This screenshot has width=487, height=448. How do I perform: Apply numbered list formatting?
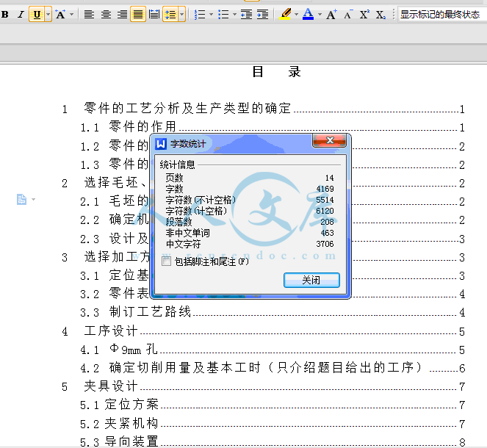click(200, 14)
